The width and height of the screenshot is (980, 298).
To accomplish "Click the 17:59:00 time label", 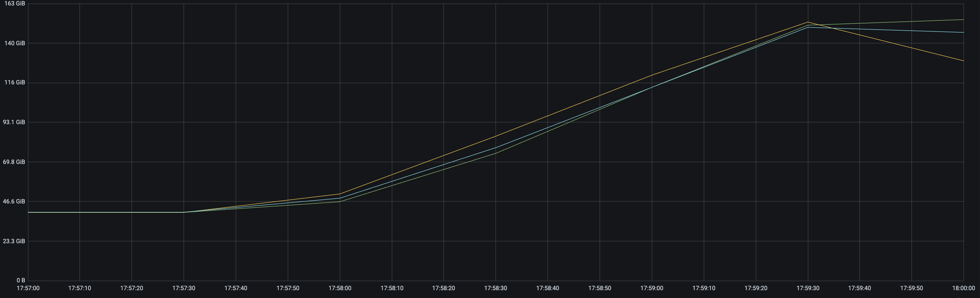I will (x=652, y=288).
